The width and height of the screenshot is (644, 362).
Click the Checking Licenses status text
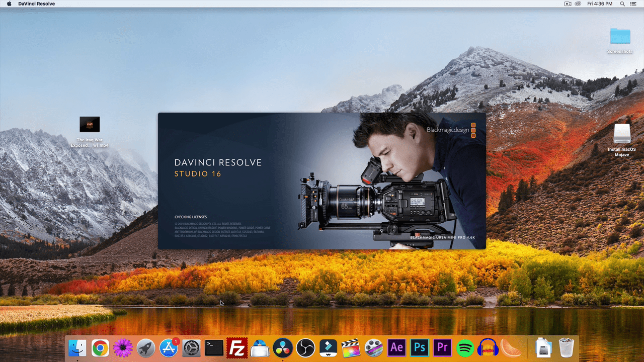pos(191,217)
